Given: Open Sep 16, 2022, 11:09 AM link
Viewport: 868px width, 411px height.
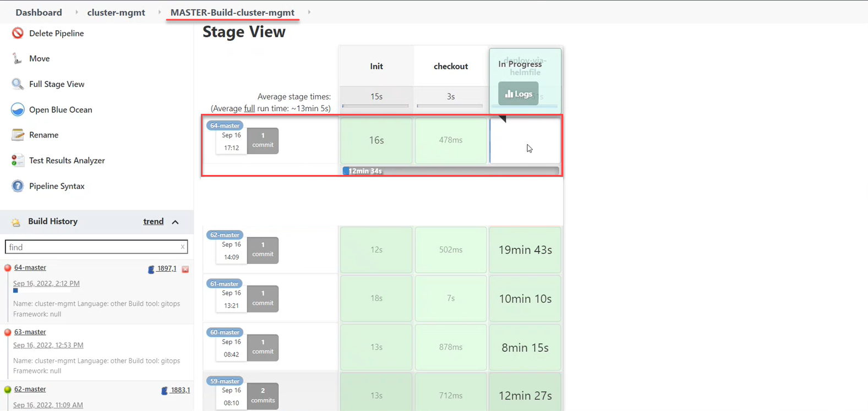Looking at the screenshot, I should (x=48, y=405).
